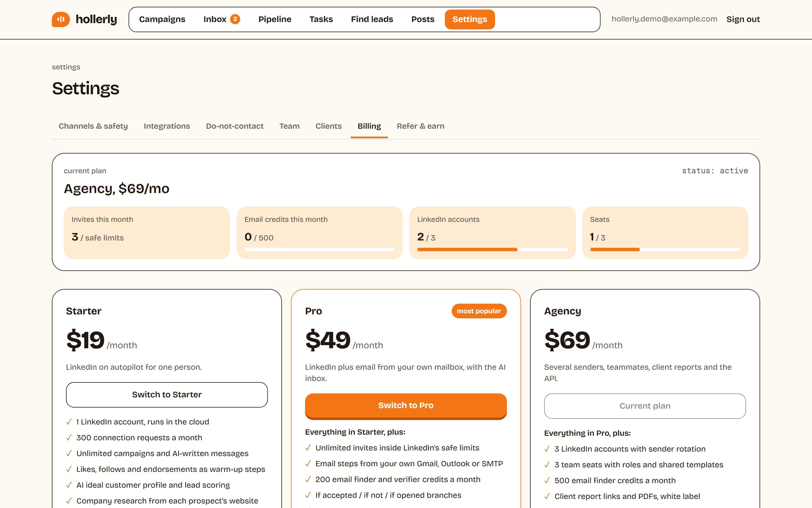Click 'LinkedIn on autopilot for one person.' text
Image resolution: width=812 pixels, height=508 pixels.
pyautogui.click(x=134, y=367)
